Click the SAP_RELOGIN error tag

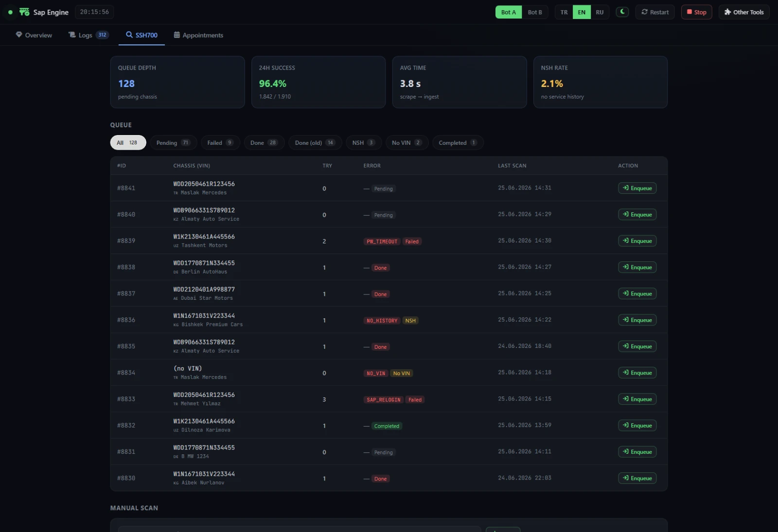(384, 400)
